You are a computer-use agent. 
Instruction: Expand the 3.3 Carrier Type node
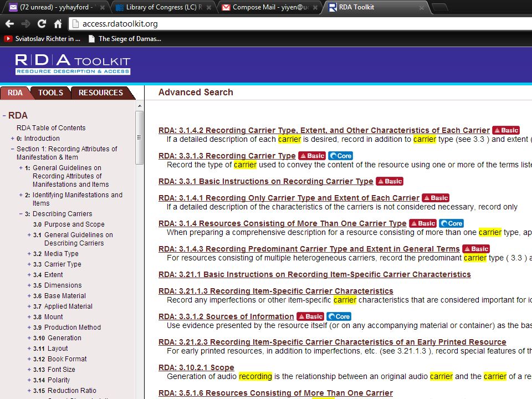tap(29, 264)
